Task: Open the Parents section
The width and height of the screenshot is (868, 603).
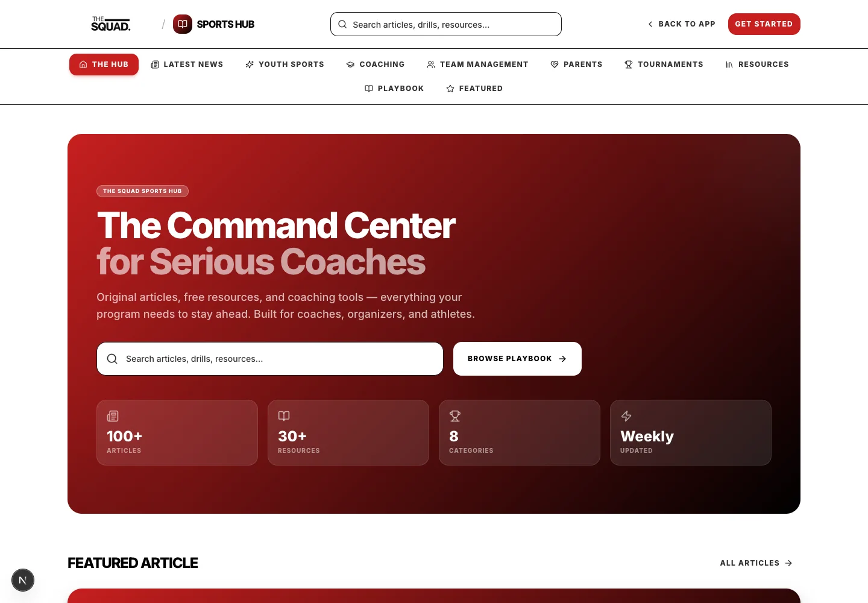Action: [x=576, y=65]
